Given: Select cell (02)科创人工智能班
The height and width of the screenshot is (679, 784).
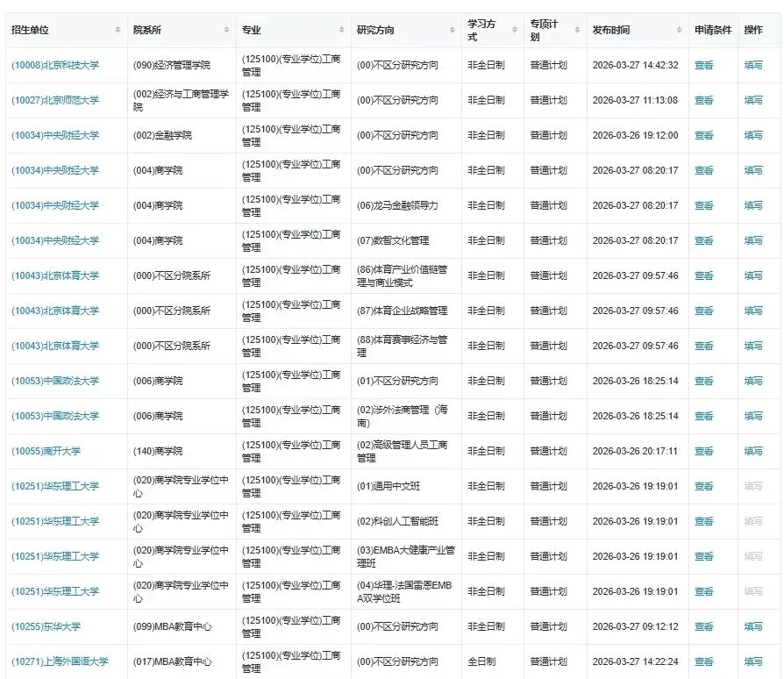Looking at the screenshot, I should coord(397,521).
